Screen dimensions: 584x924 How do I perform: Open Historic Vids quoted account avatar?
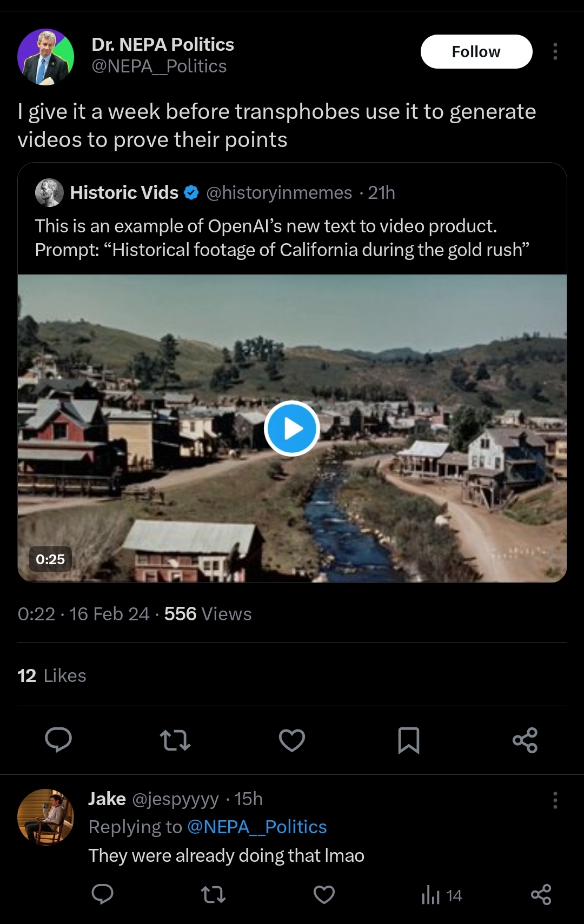pos(49,192)
